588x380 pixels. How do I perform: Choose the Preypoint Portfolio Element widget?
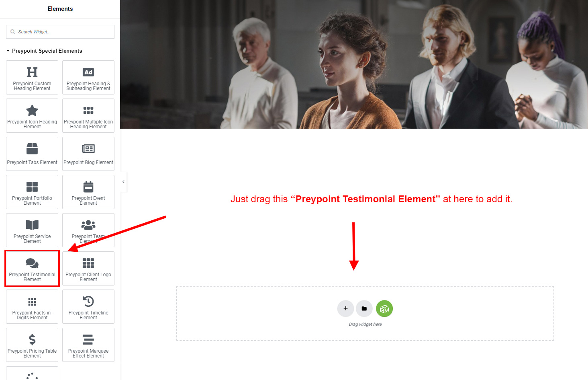[x=32, y=192]
